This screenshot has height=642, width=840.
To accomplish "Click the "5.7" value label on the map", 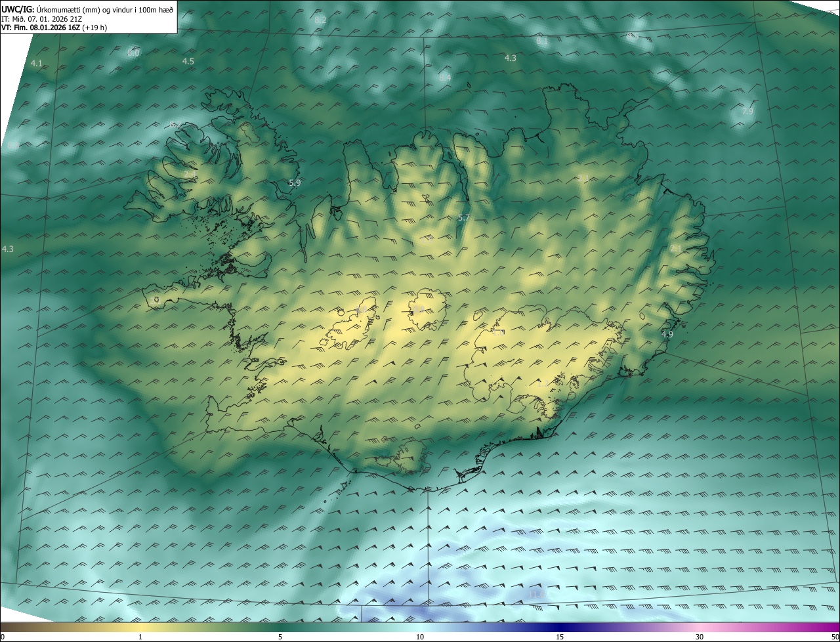I will (464, 217).
